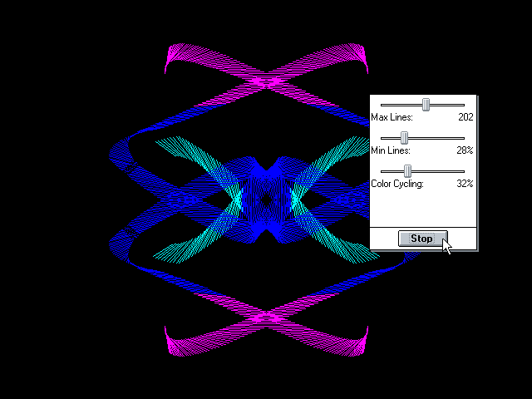
Task: Click the Max Lines slider thumb
Action: (x=426, y=105)
